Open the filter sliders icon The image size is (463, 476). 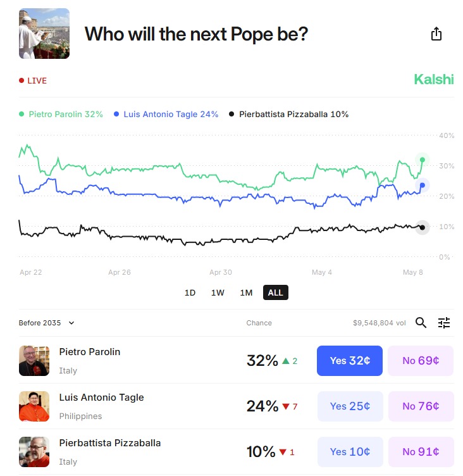[444, 323]
